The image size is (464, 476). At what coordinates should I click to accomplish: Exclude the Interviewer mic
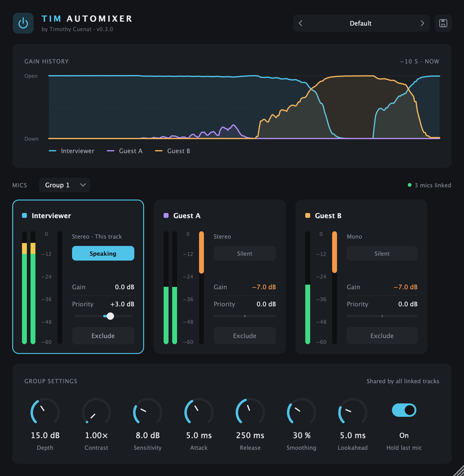coord(103,336)
